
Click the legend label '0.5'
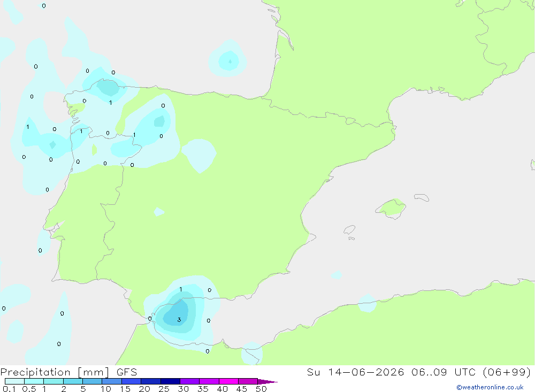tap(29, 389)
